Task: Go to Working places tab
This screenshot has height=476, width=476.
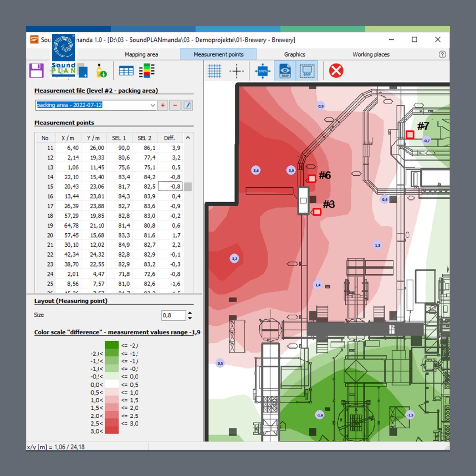Action: [x=371, y=54]
